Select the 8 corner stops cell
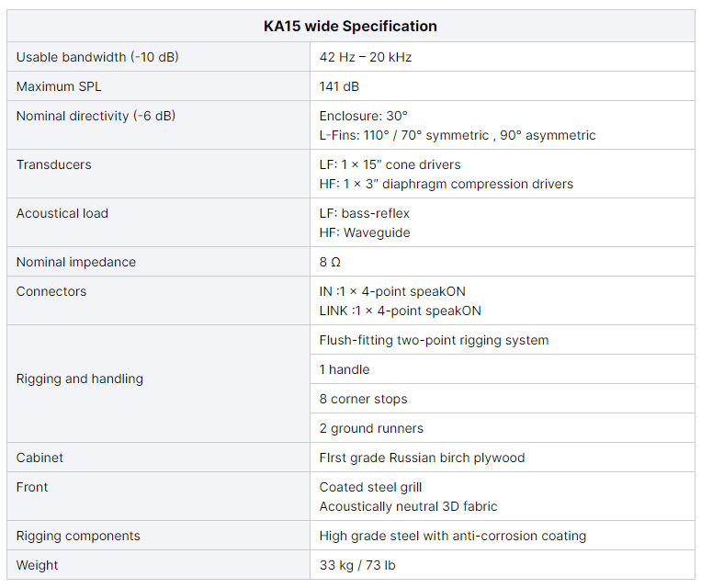The width and height of the screenshot is (701, 588). pos(363,399)
